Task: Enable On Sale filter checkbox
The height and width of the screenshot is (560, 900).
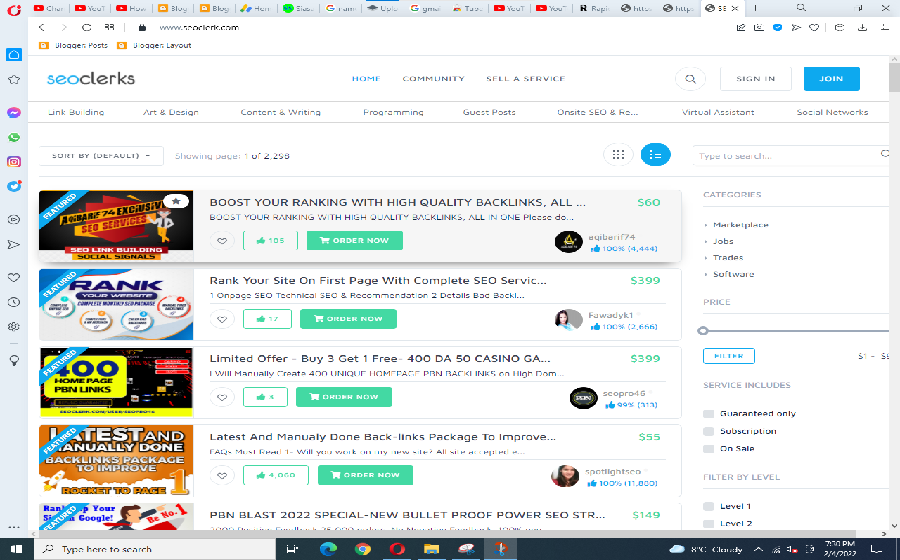Action: tap(708, 449)
